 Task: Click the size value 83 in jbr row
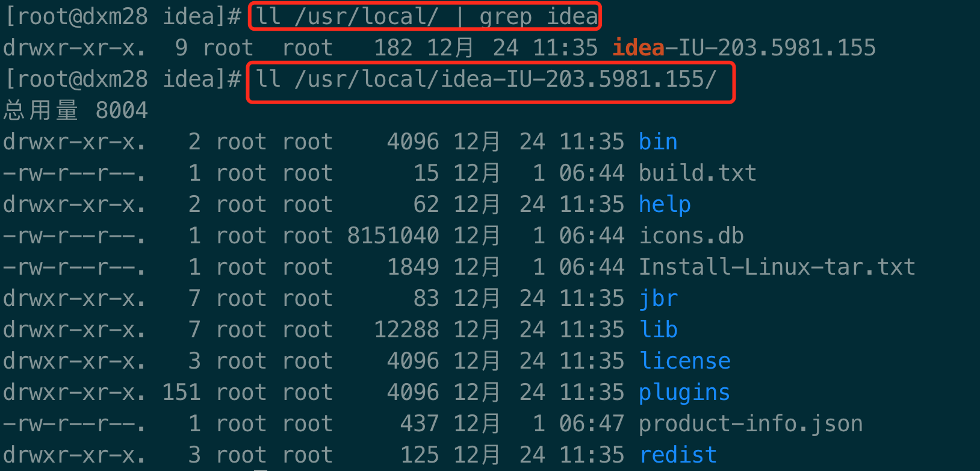click(x=426, y=298)
